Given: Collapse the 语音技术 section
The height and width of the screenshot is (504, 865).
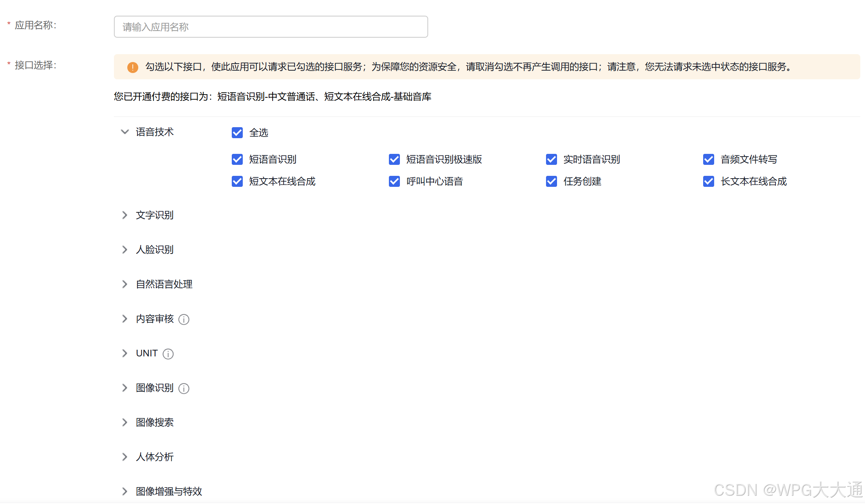Looking at the screenshot, I should pos(125,132).
